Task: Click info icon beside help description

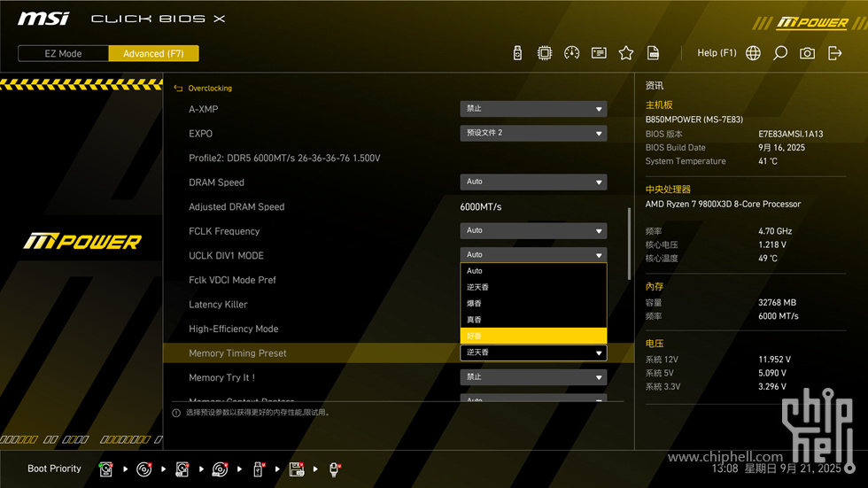Action: pos(176,413)
